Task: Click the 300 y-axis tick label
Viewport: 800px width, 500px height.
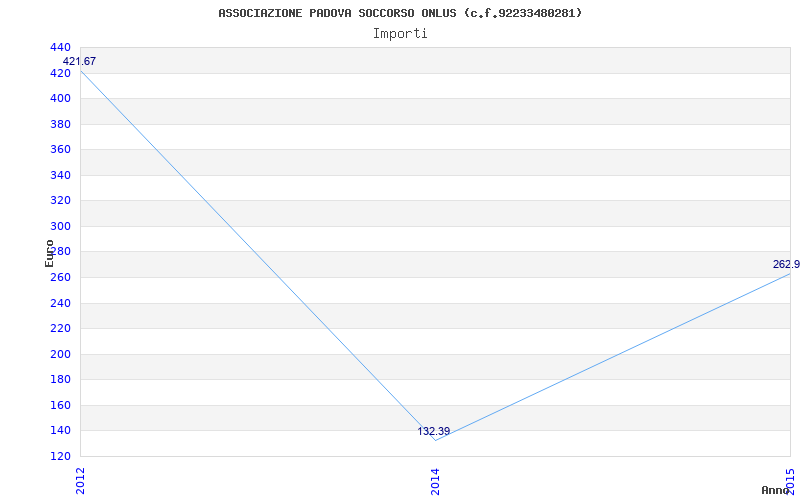Action: pos(60,226)
